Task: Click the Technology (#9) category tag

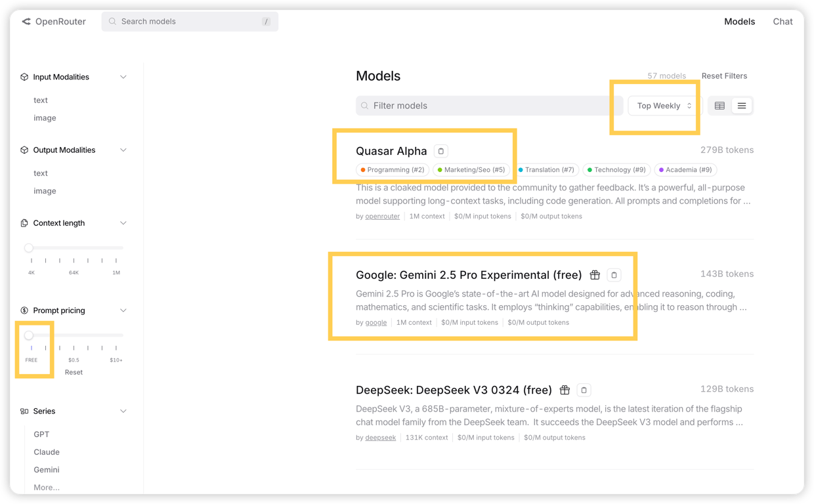Action: (x=616, y=170)
